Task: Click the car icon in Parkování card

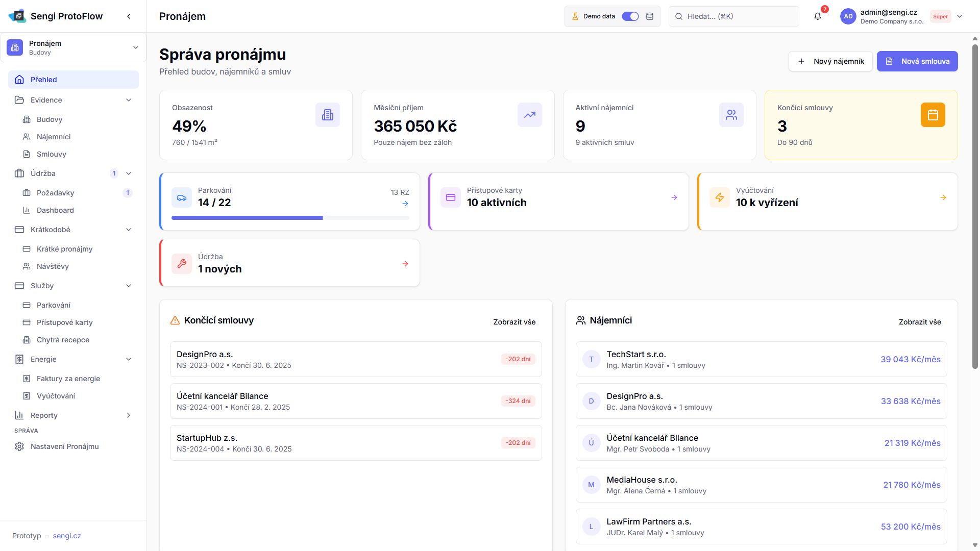Action: click(182, 197)
